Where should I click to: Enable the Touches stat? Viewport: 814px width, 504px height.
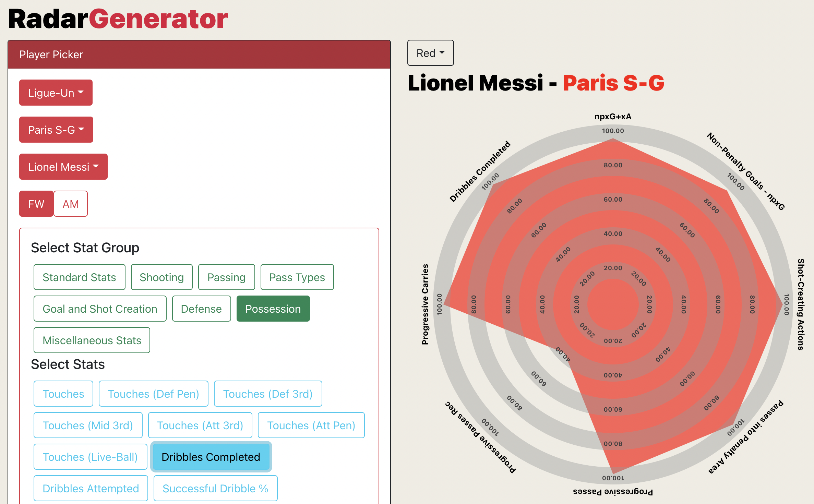click(63, 394)
